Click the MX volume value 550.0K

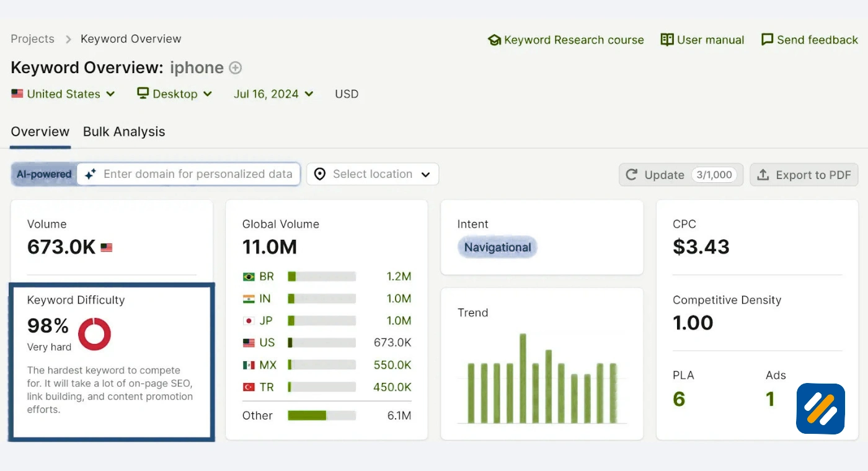point(392,365)
